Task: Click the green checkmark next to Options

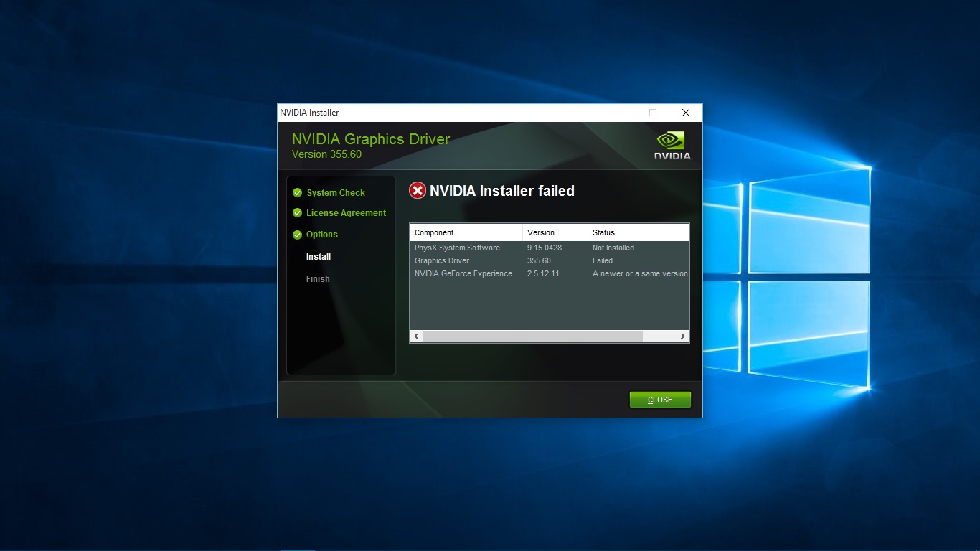Action: coord(297,235)
